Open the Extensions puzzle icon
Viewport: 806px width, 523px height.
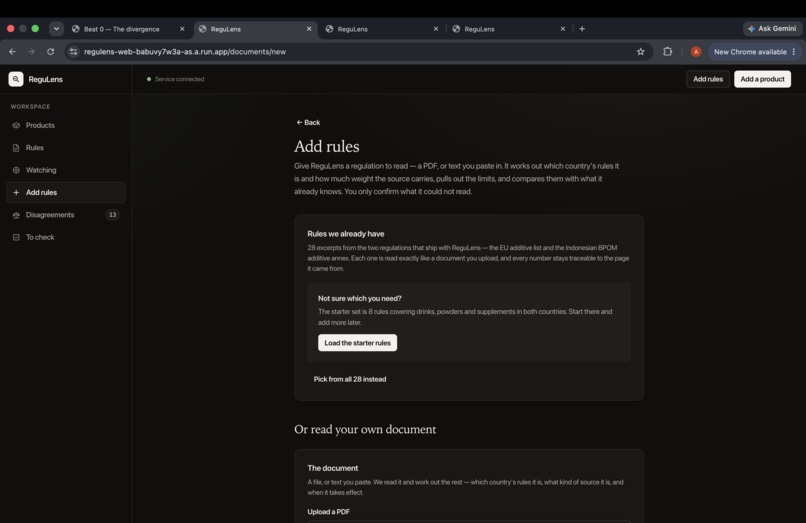pos(667,52)
